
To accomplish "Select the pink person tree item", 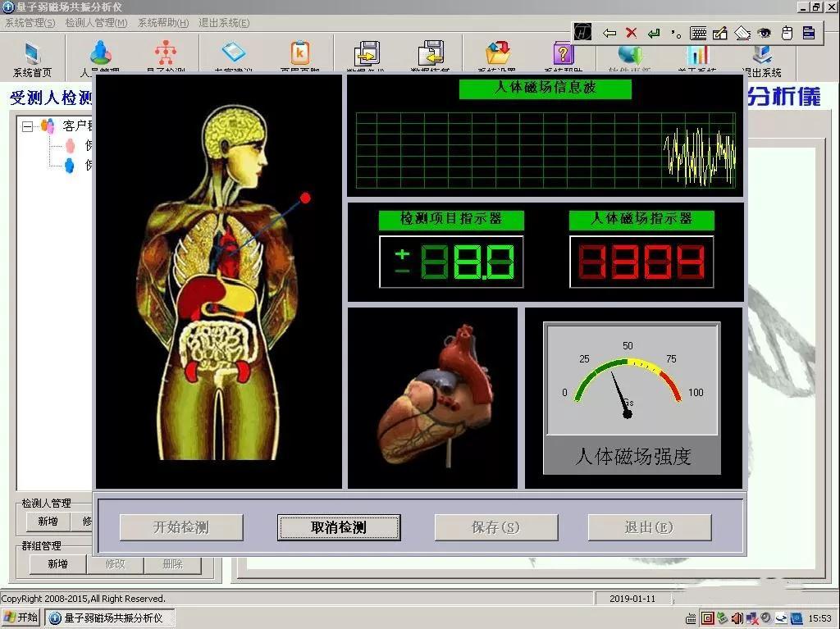I will (x=71, y=146).
